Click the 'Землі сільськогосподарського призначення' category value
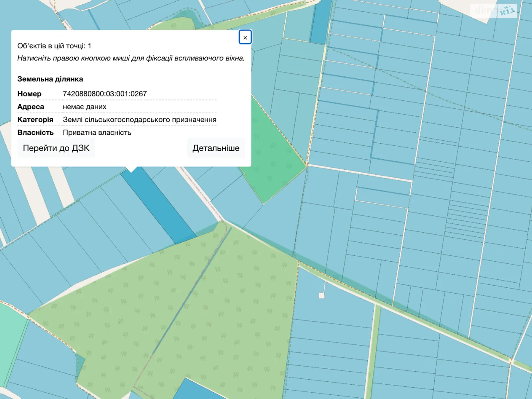This screenshot has width=532, height=399. [x=140, y=120]
